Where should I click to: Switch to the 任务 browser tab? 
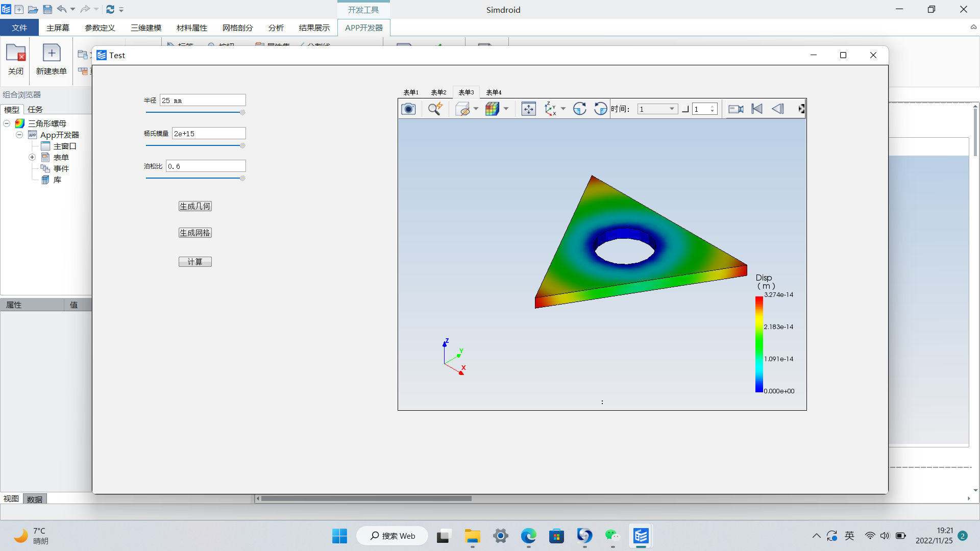pos(35,109)
